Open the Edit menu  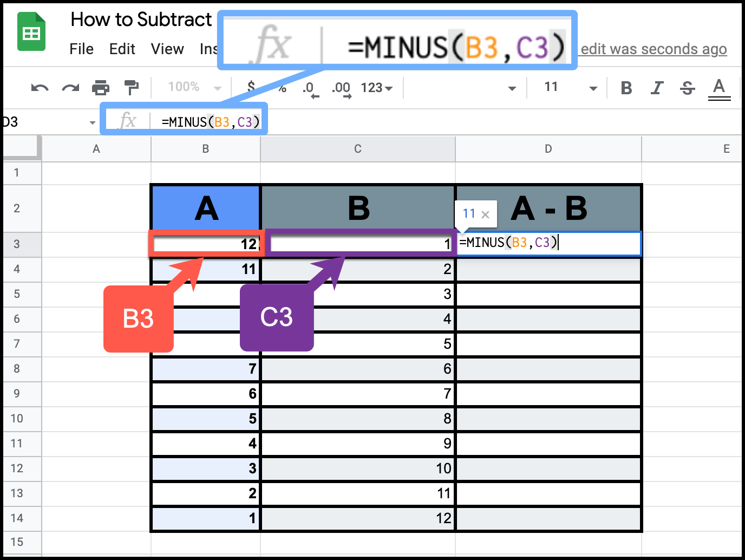122,49
